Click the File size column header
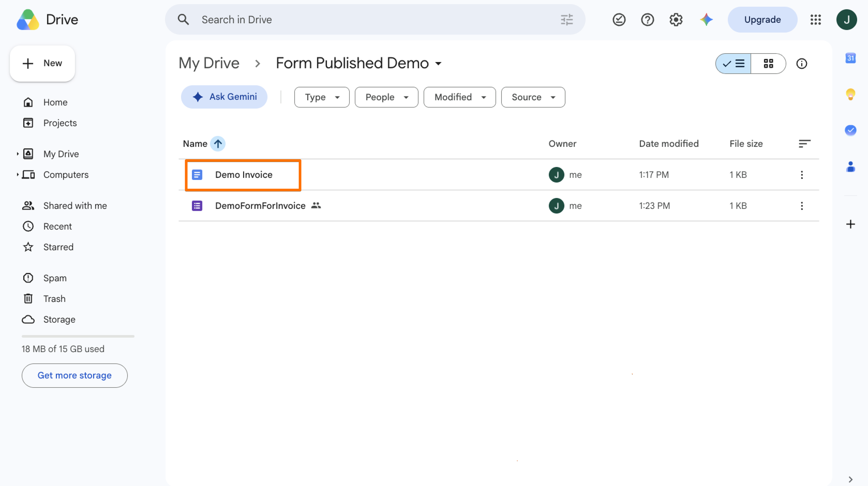Image resolution: width=868 pixels, height=486 pixels. coord(746,144)
